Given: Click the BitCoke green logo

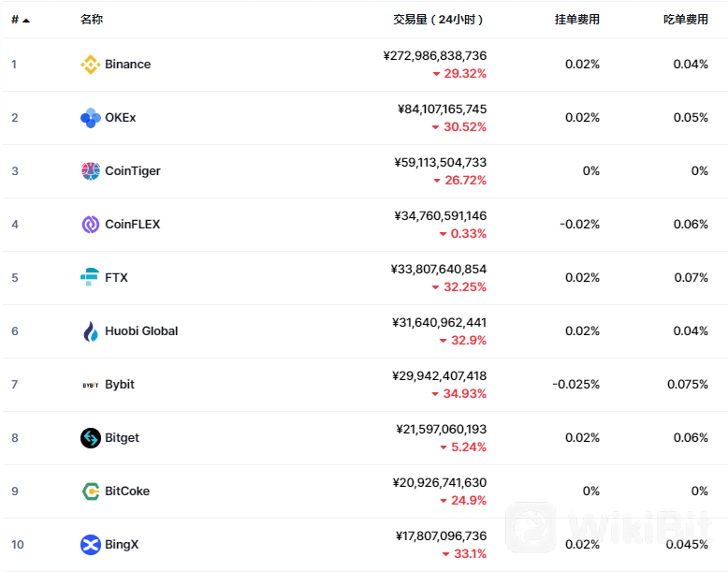Looking at the screenshot, I should point(91,491).
